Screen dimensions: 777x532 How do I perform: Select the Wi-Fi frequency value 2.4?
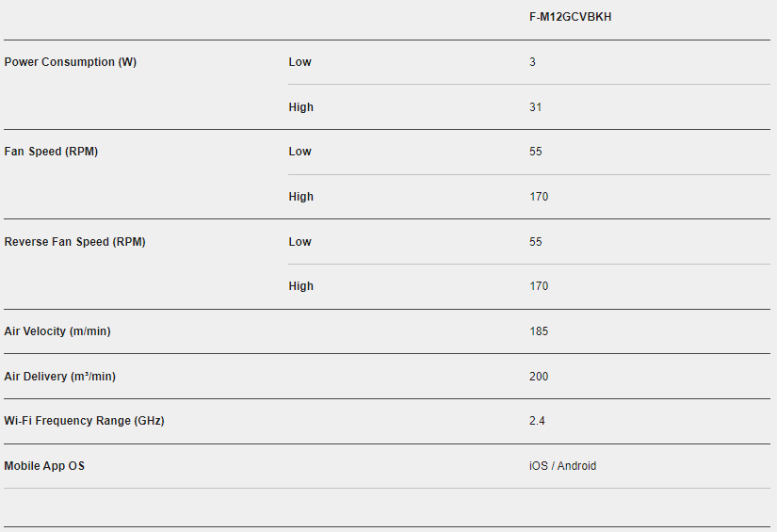point(537,421)
